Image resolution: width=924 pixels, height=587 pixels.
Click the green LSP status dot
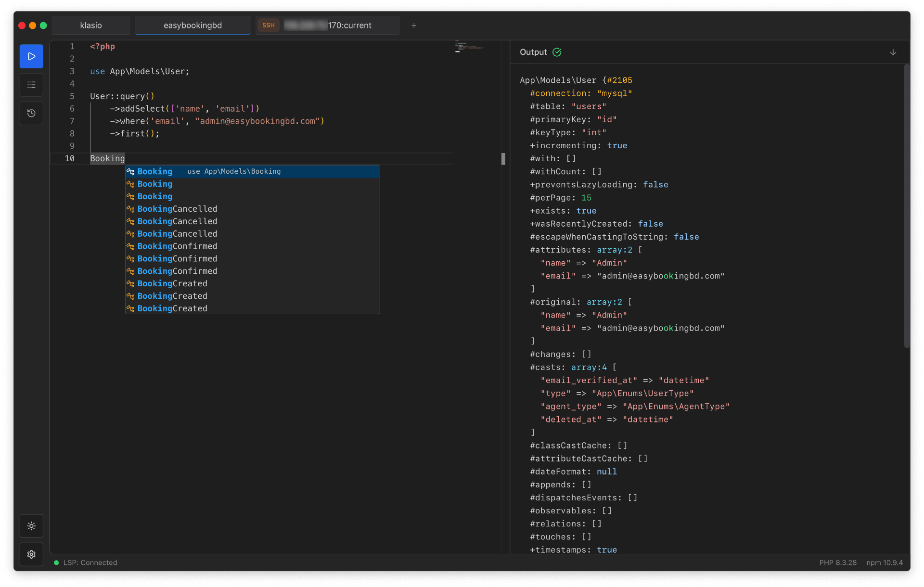(56, 562)
